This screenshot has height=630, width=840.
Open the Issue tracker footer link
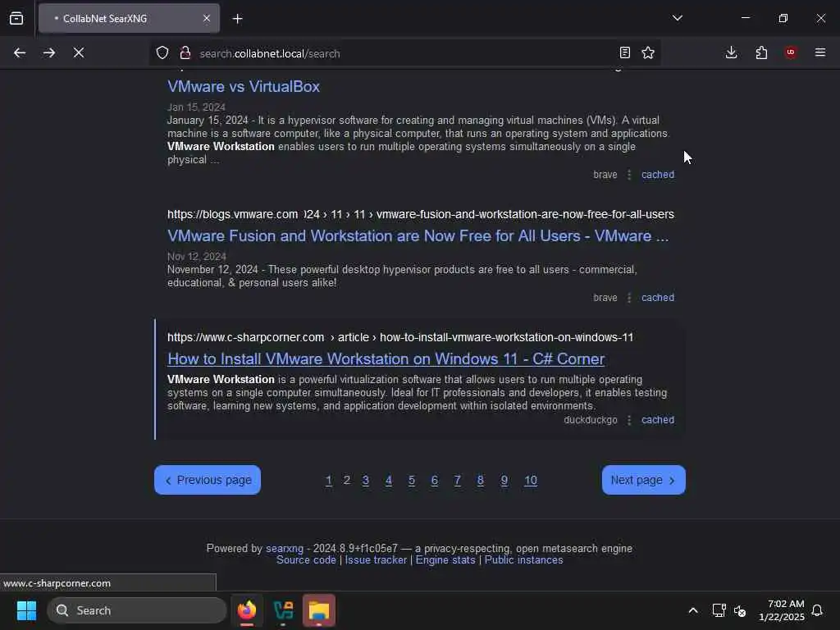coord(376,559)
